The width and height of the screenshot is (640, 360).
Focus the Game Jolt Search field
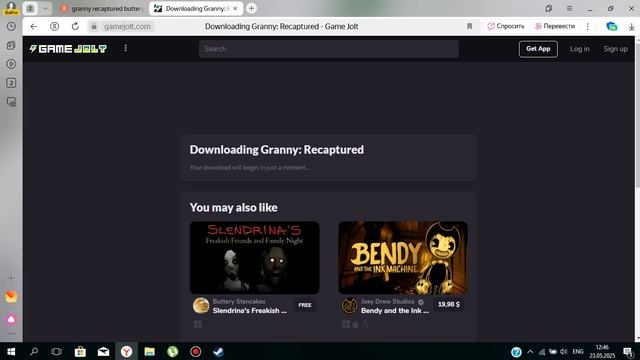click(x=329, y=49)
